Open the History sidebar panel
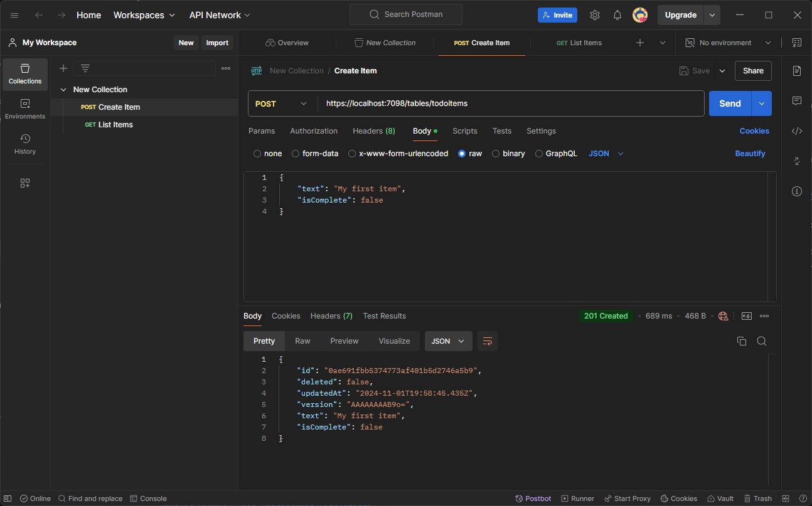 click(x=25, y=144)
